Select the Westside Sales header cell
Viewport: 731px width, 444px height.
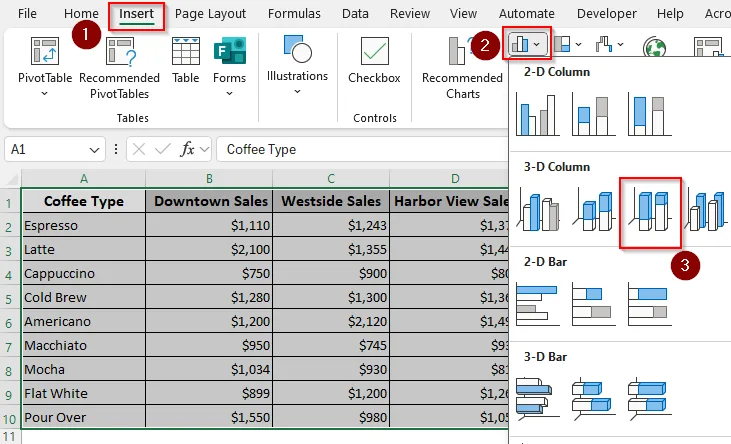pyautogui.click(x=331, y=201)
